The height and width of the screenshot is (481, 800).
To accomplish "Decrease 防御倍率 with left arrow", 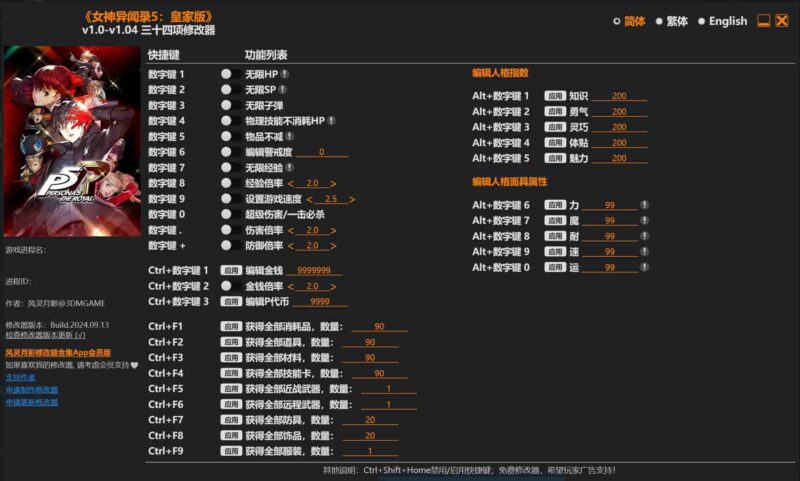I will 291,246.
